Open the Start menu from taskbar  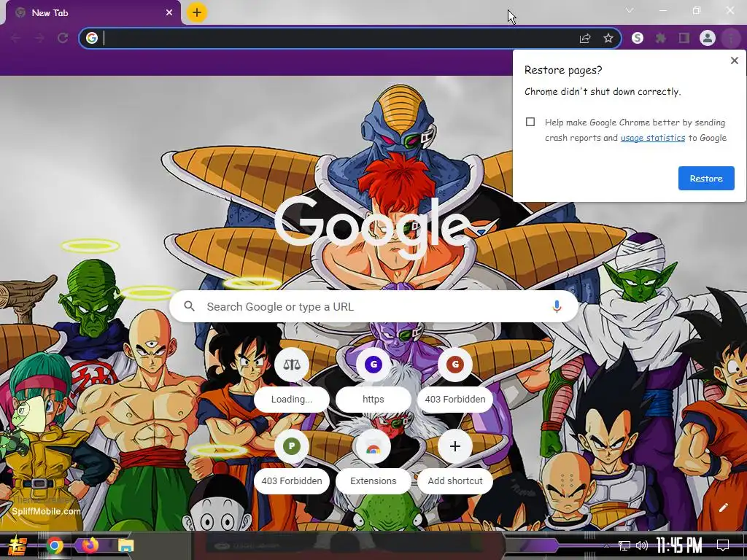click(18, 545)
